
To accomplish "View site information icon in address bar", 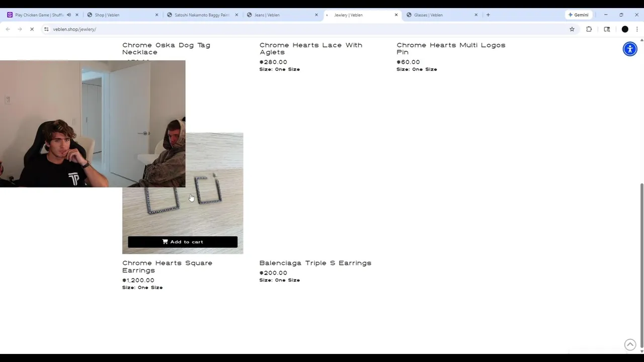I will point(46,29).
